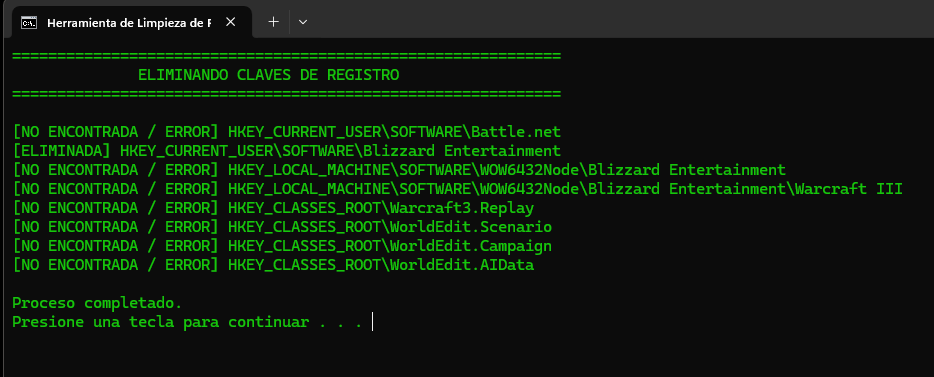Select the Herramienta de Limpieza tab

click(x=129, y=23)
